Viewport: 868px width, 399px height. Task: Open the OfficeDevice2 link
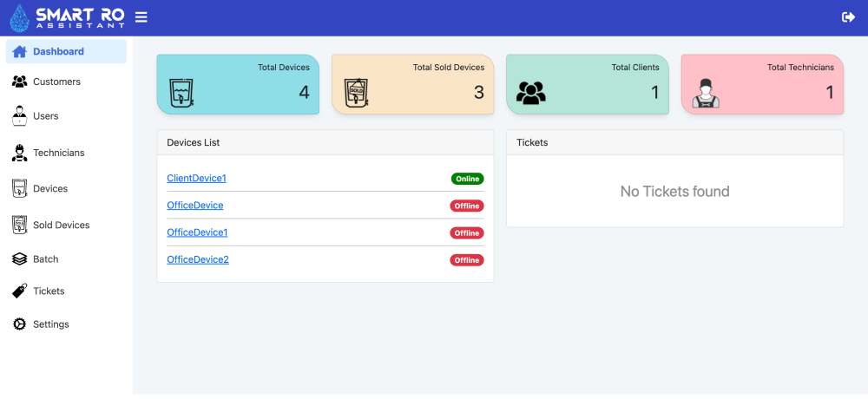coord(197,259)
